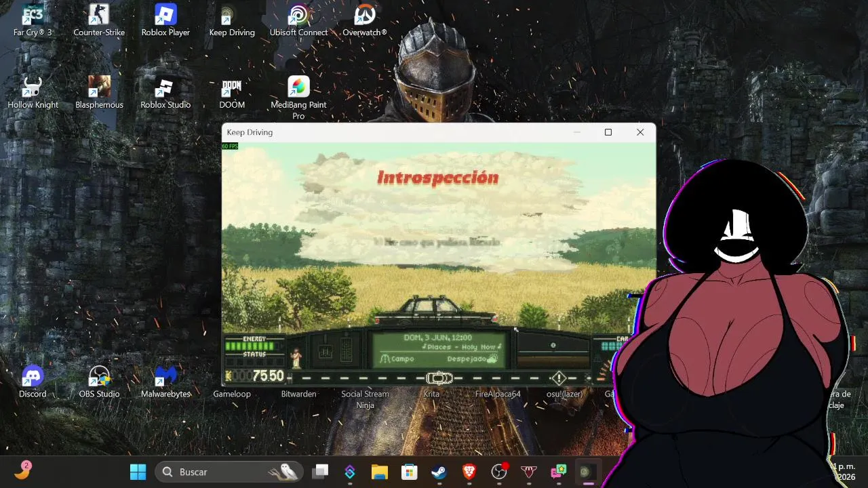Switch to OBS Studio taskbar icon

pos(499,472)
